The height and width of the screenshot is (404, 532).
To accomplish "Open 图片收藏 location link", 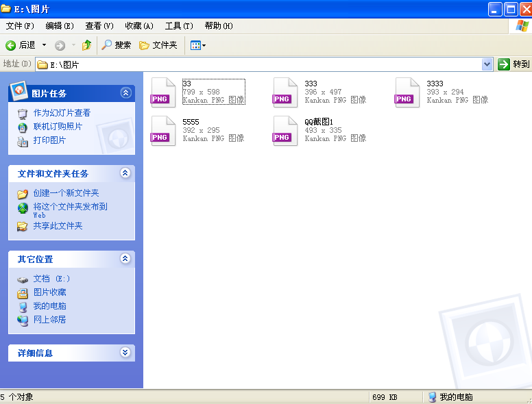I will [49, 292].
